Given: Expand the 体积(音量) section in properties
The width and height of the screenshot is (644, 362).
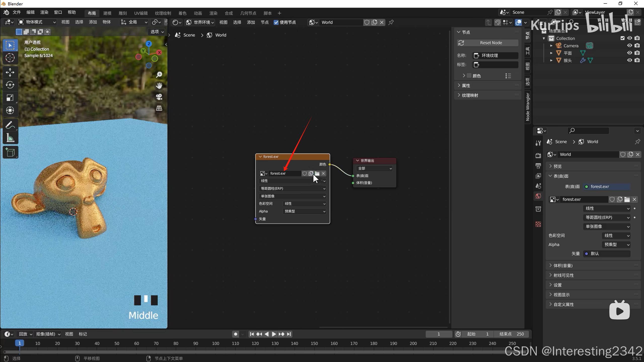Looking at the screenshot, I should coord(563,265).
